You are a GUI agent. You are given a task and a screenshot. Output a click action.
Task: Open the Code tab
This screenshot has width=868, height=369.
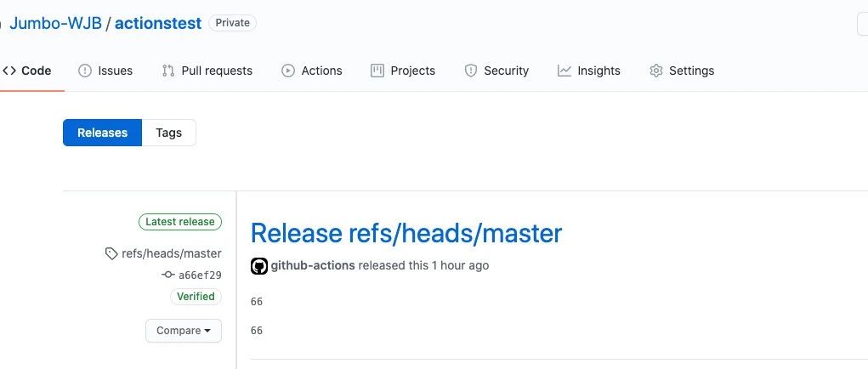coord(28,71)
